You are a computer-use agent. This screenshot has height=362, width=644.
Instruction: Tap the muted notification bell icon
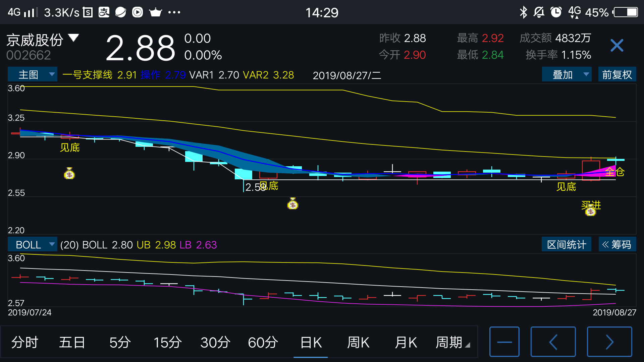tap(539, 12)
